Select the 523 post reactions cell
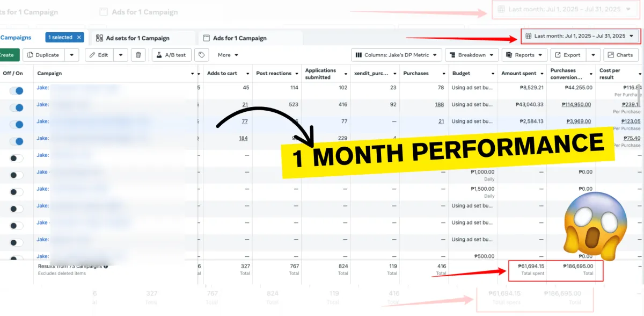644x316 pixels. point(294,105)
